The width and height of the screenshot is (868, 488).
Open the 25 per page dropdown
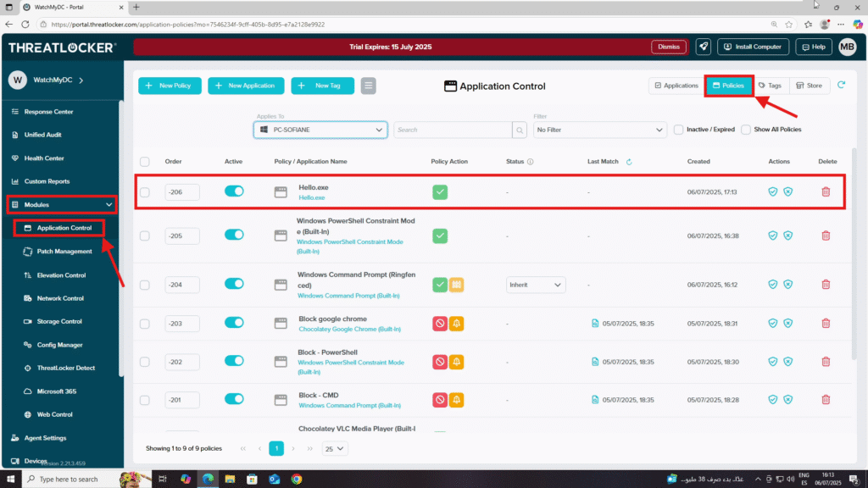pyautogui.click(x=334, y=449)
